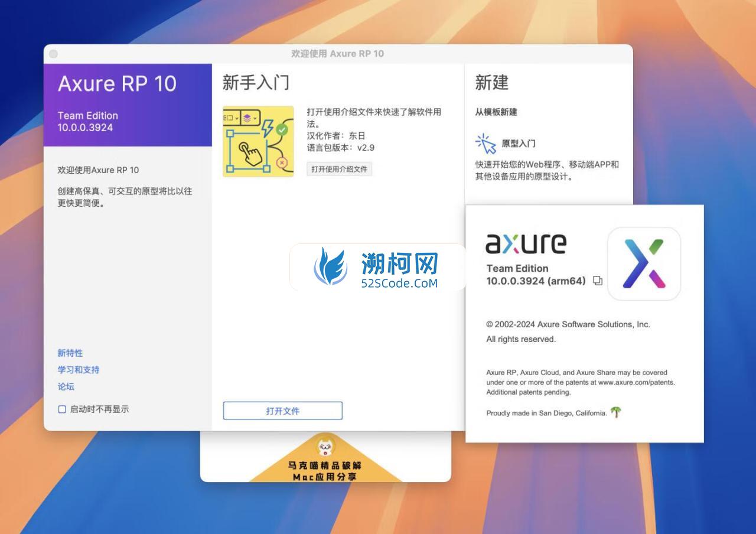Click the palm tree emoji icon
The height and width of the screenshot is (534, 756).
pos(615,412)
